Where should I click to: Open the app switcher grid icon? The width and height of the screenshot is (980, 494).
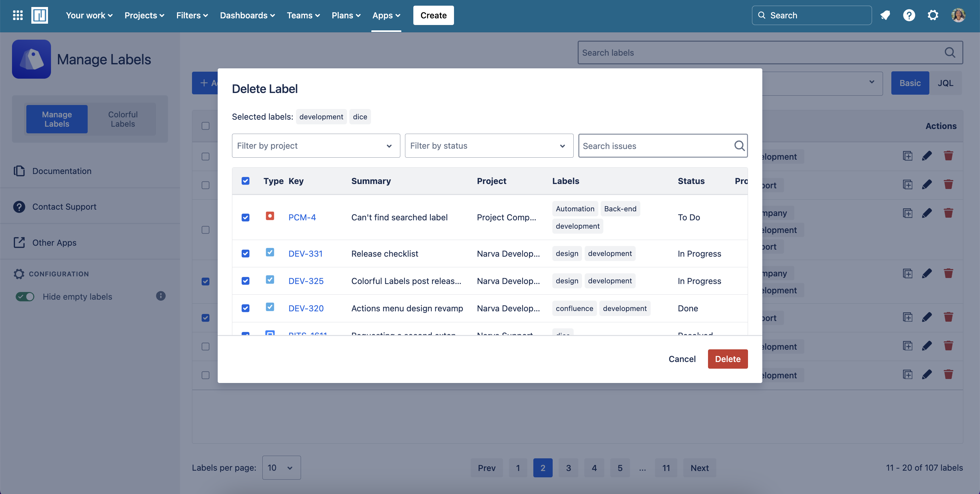coord(17,15)
